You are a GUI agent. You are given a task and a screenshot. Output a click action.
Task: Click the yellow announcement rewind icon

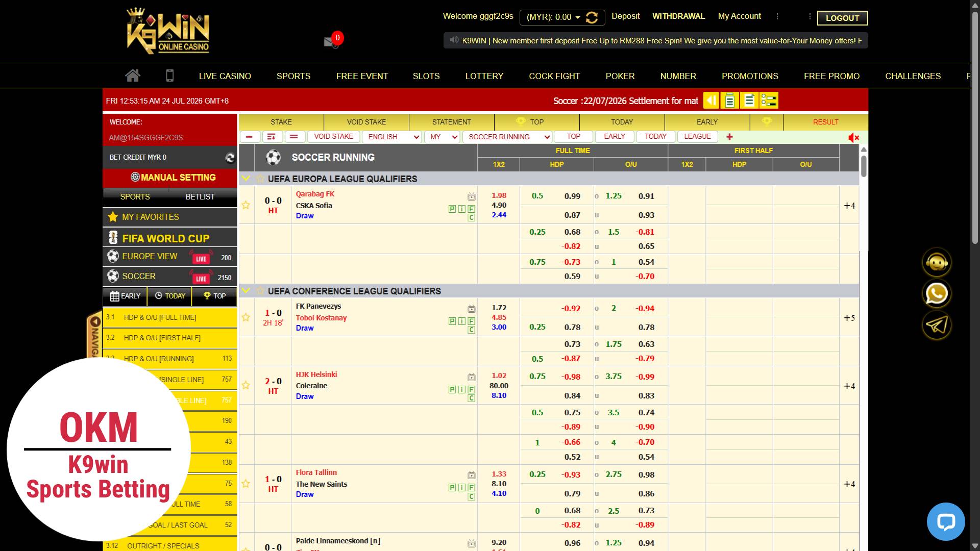[x=711, y=101]
